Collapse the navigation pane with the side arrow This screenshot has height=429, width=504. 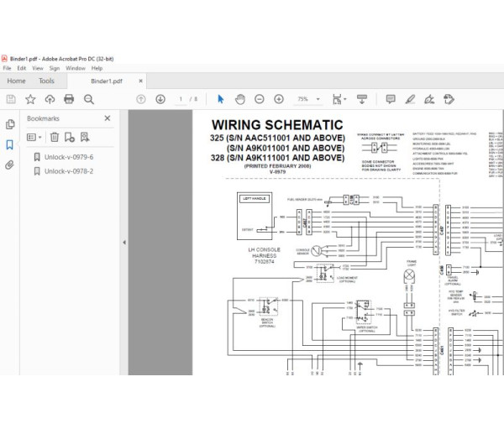(124, 242)
